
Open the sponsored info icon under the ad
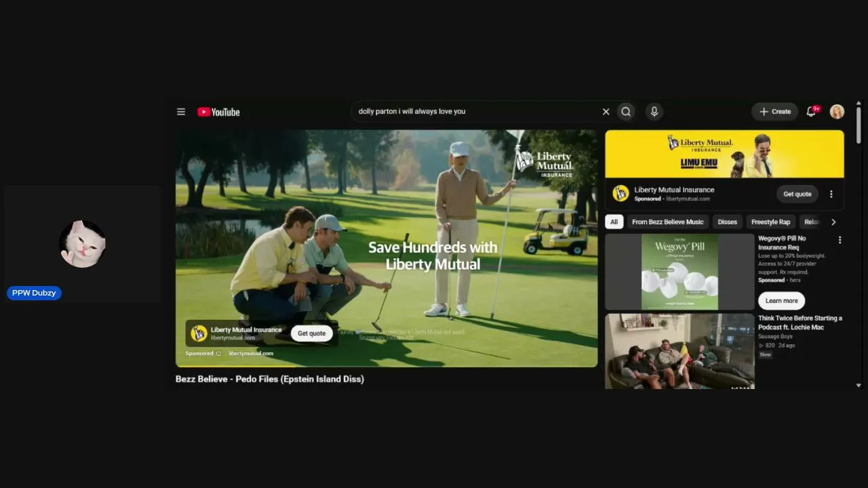point(218,353)
